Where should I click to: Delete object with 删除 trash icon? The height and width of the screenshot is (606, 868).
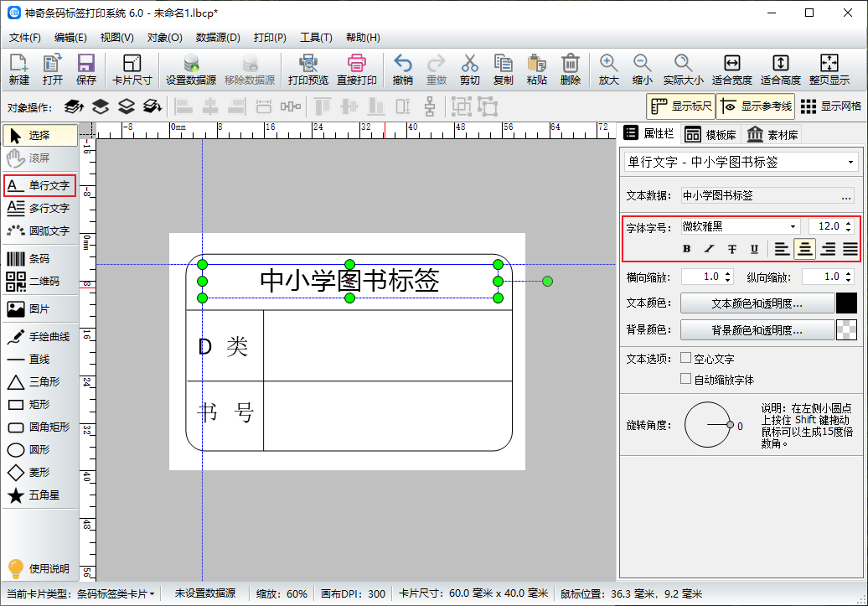point(571,70)
